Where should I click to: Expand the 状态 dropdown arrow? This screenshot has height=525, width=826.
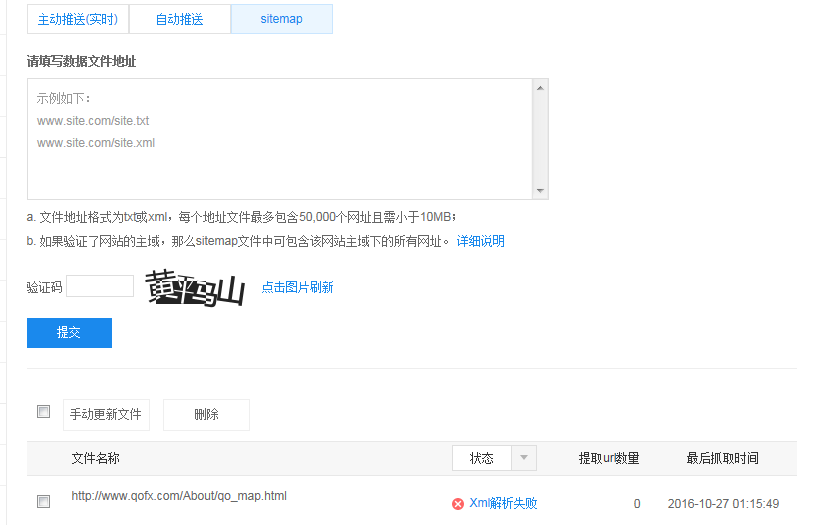click(x=525, y=458)
